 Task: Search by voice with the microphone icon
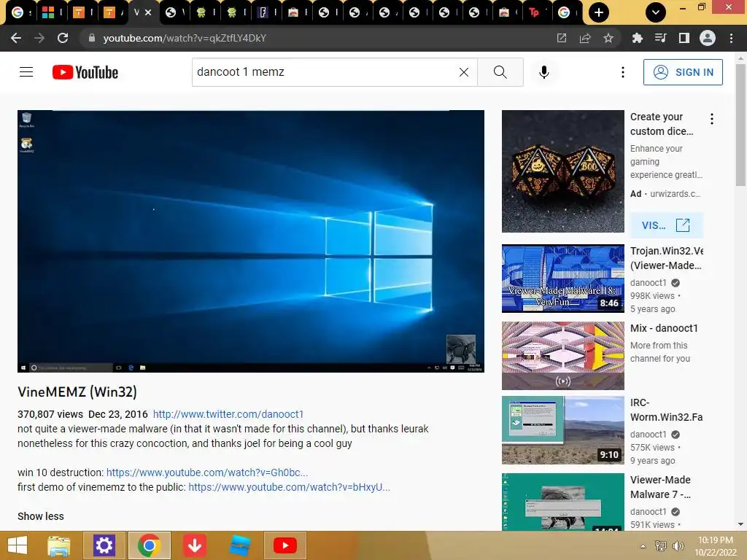click(x=544, y=72)
